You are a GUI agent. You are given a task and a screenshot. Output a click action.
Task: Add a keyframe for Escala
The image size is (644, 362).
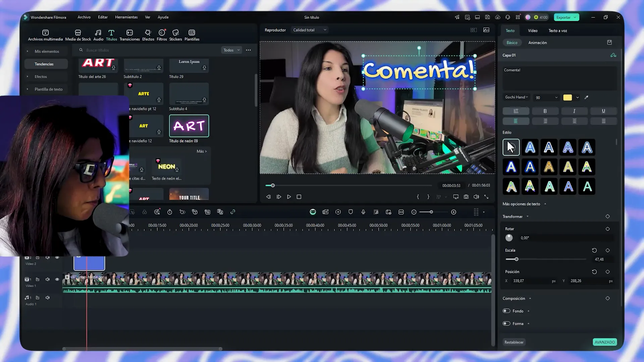[607, 250]
